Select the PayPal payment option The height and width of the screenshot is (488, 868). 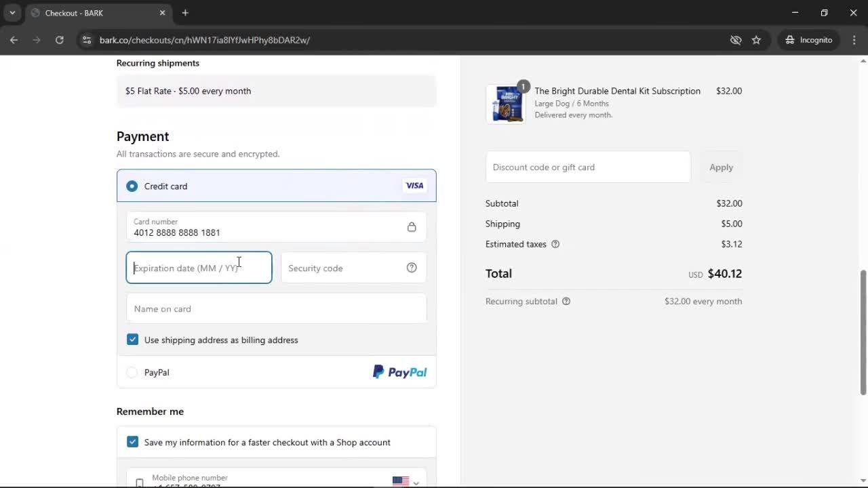(x=132, y=372)
